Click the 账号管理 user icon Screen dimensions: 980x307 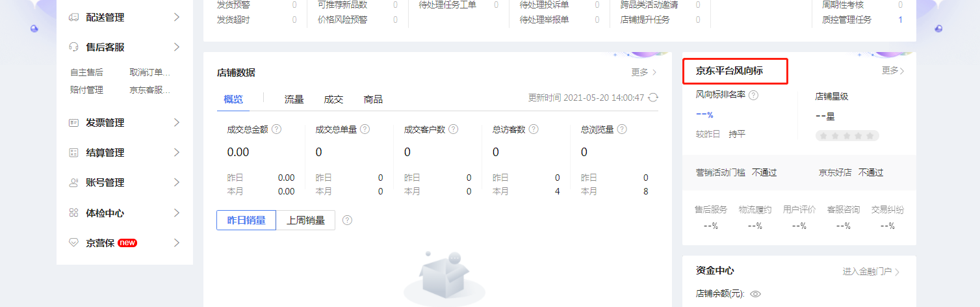tap(73, 183)
